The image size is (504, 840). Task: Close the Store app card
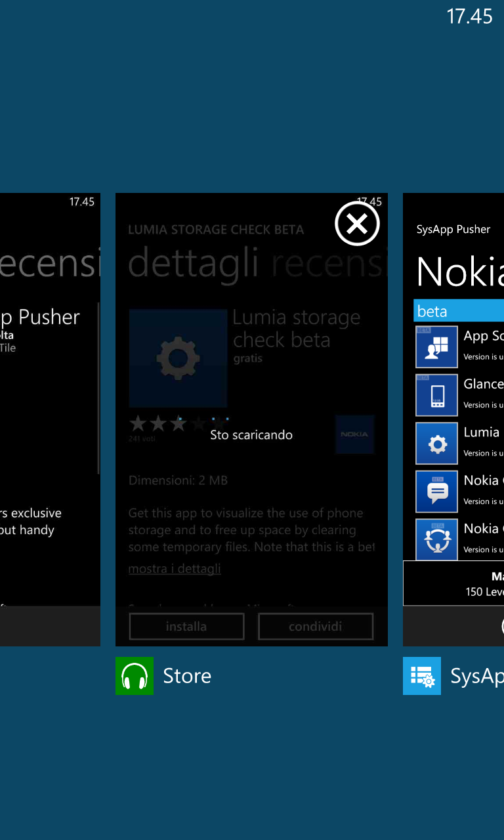[x=357, y=224]
